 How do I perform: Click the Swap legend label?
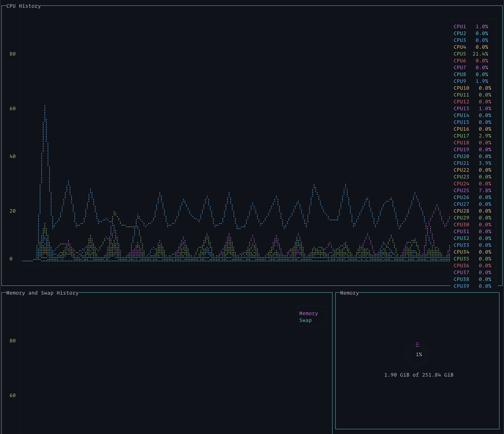305,320
